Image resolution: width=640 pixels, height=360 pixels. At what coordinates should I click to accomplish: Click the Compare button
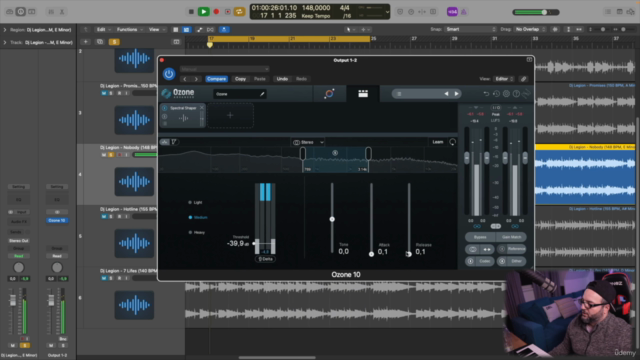tap(216, 79)
